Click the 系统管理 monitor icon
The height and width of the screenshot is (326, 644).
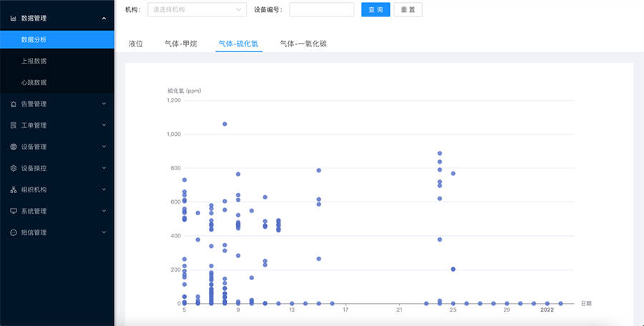point(14,212)
